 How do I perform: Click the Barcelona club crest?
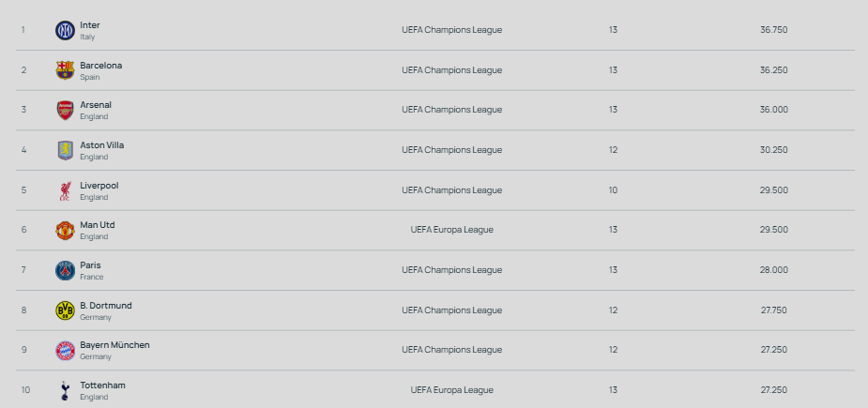point(65,70)
